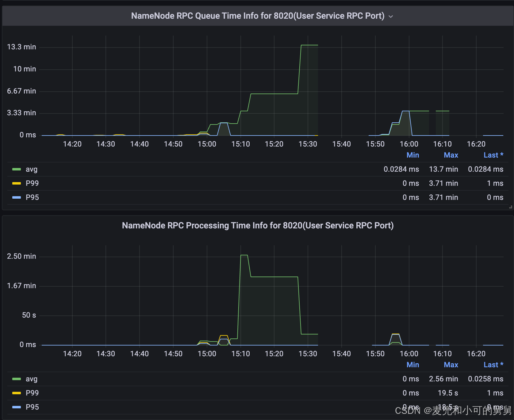The height and width of the screenshot is (420, 514).
Task: Click the 3.71 min P95 max value
Action: click(x=443, y=197)
